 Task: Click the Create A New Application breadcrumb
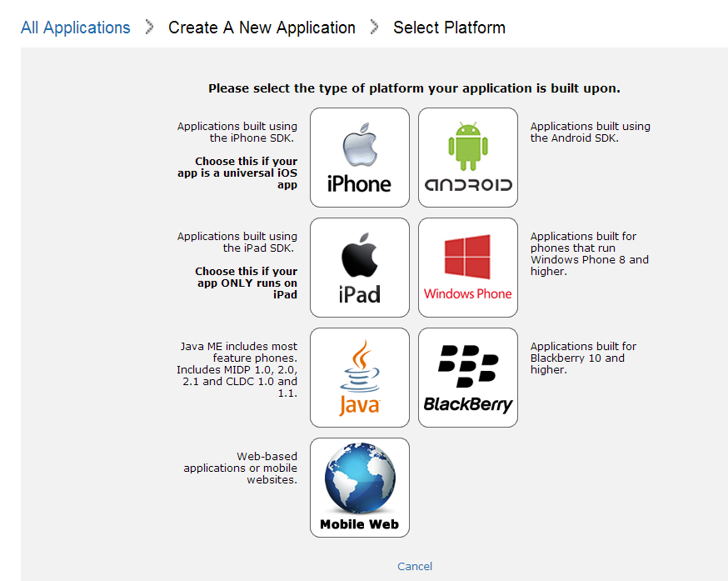tap(262, 28)
